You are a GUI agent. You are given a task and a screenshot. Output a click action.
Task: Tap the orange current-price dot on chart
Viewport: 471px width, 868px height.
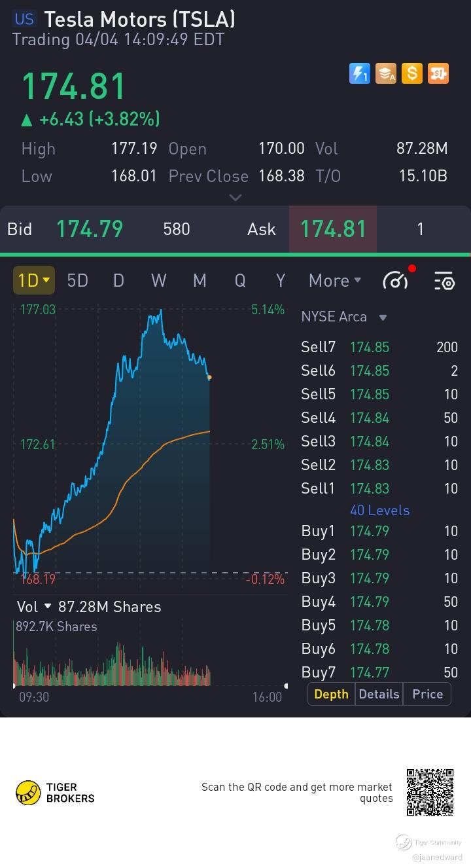coord(209,377)
